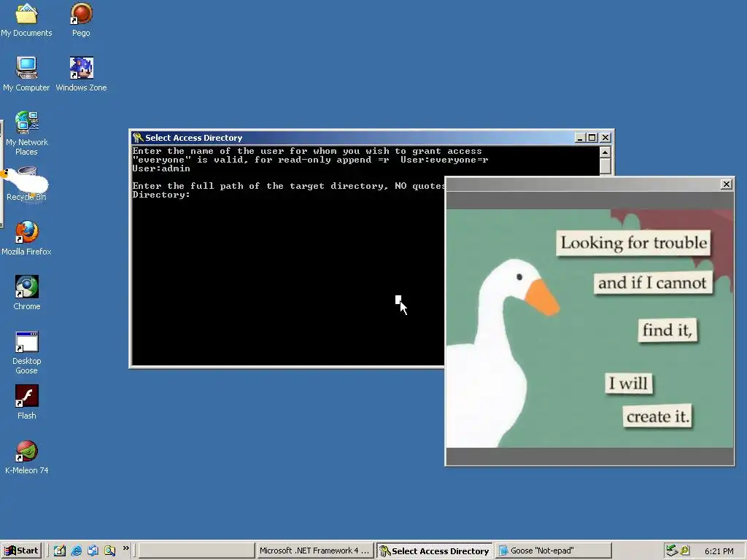Expand the Quick Launch overflow chevron
747x560 pixels.
tap(125, 548)
